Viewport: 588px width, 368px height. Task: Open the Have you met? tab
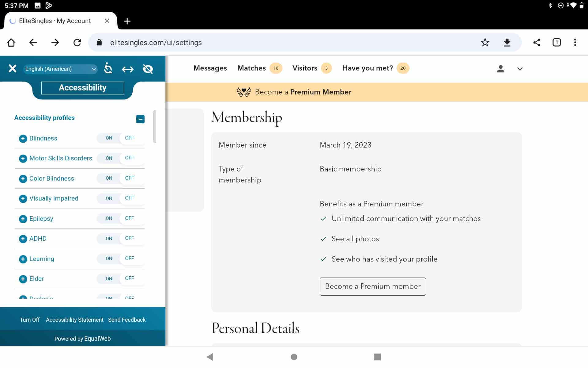(367, 68)
